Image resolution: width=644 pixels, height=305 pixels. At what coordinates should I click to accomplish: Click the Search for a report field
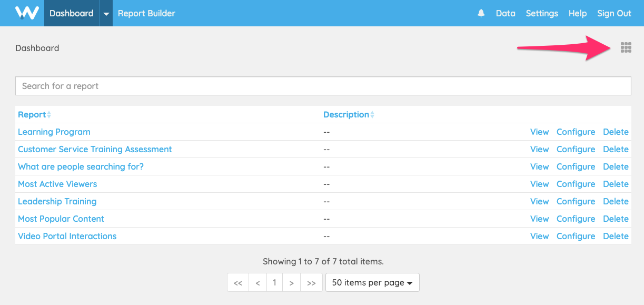click(x=323, y=86)
